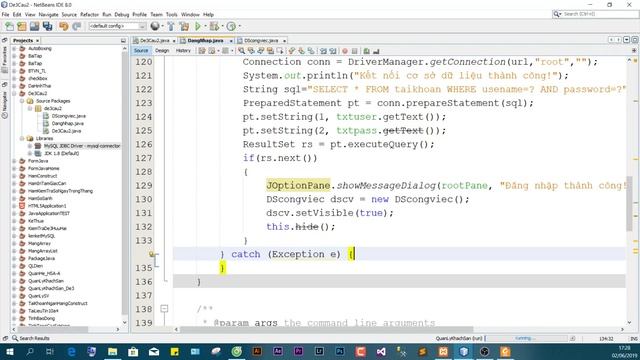Click the Save All toolbar icon

coord(47,26)
